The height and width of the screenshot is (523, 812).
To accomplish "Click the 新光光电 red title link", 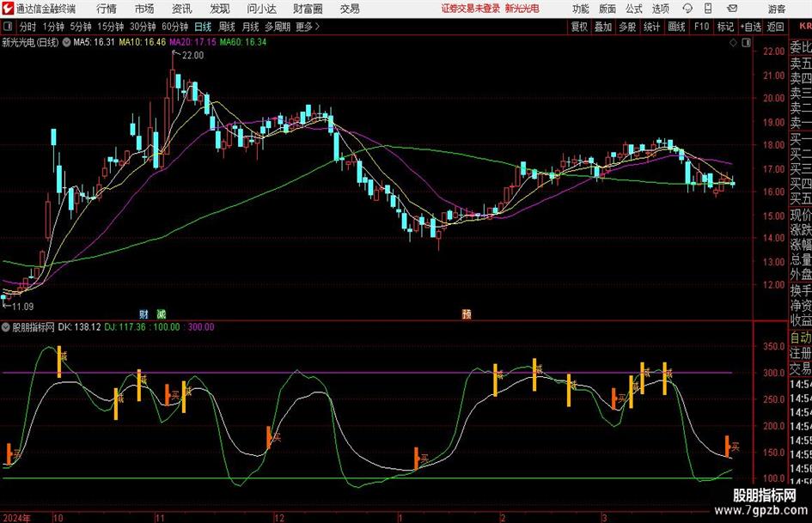I will tap(522, 9).
